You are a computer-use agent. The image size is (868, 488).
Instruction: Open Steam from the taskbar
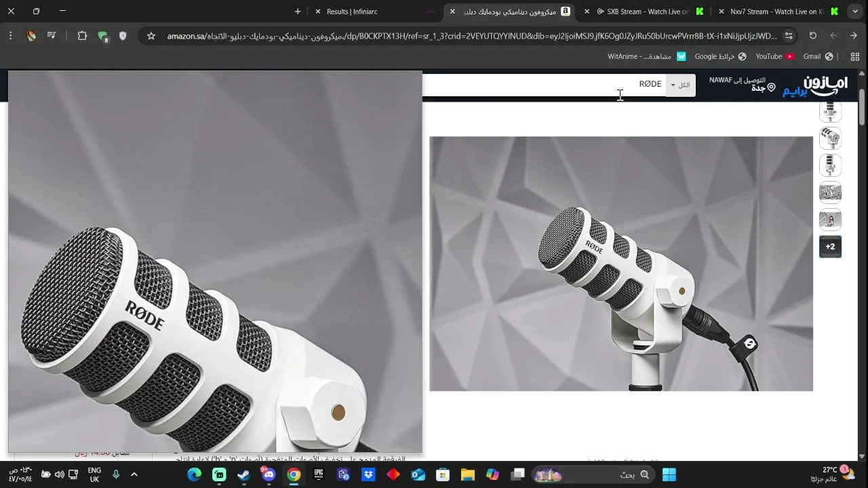pyautogui.click(x=243, y=474)
